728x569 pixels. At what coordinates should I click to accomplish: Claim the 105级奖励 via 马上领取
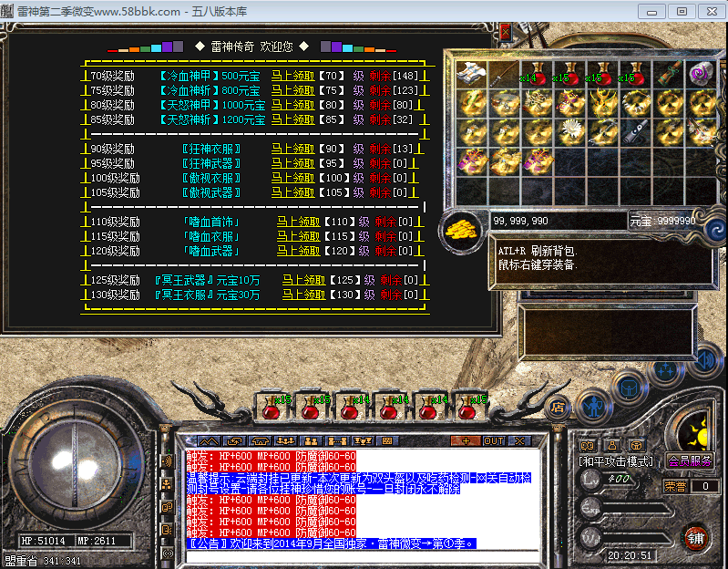click(293, 192)
